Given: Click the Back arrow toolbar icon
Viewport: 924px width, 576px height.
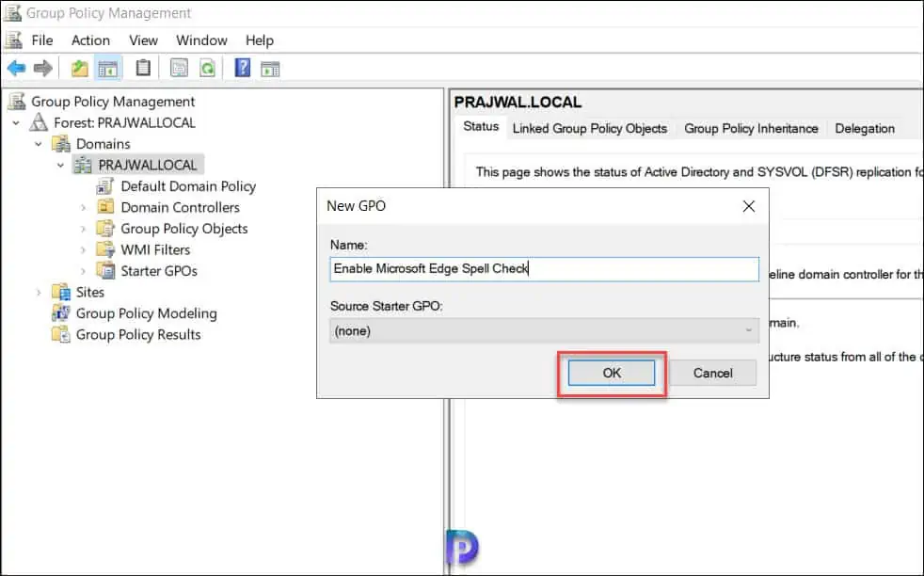Looking at the screenshot, I should (x=17, y=69).
